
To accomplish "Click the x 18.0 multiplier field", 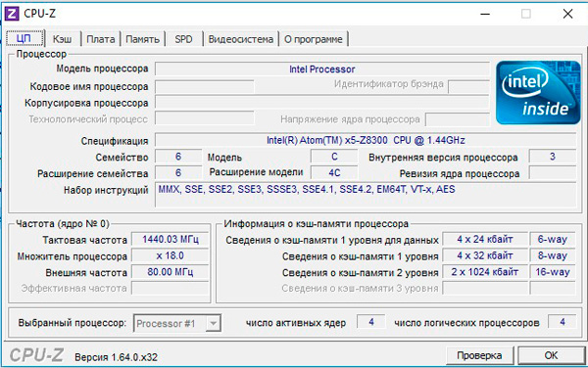I will point(171,255).
